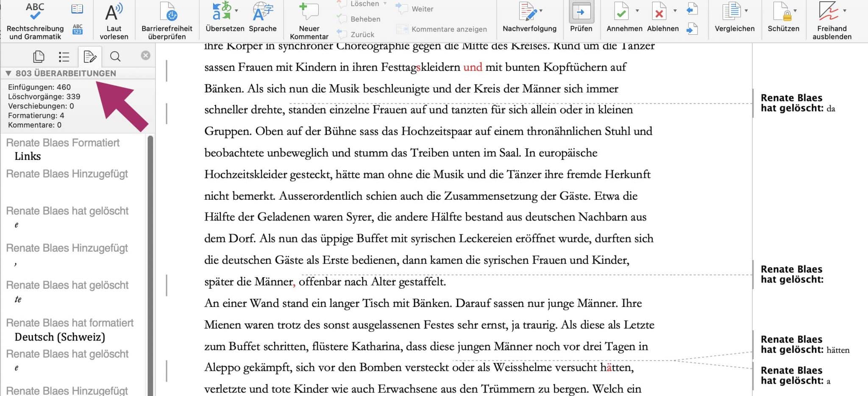Click the Nachverfolgung tracking icon
Viewport: 868px width, 396px height.
tap(527, 11)
